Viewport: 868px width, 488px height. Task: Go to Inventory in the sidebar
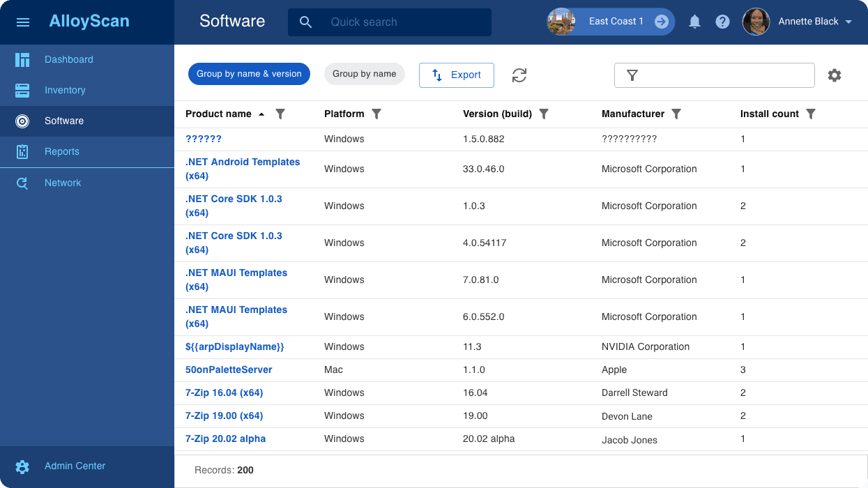pos(65,90)
